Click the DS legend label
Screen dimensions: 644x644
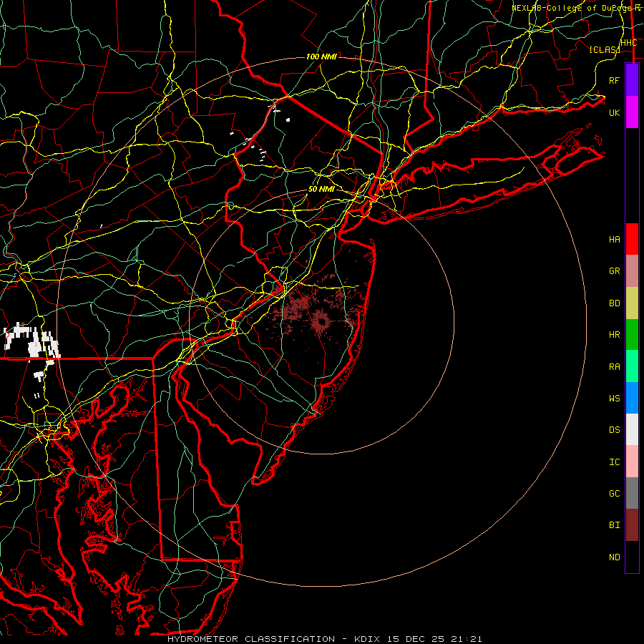point(615,430)
